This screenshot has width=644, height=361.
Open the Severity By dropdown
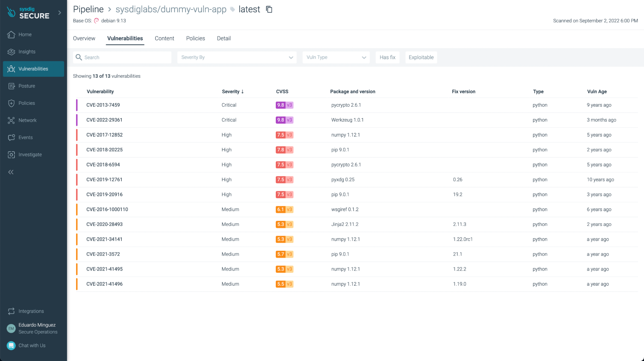pos(237,57)
